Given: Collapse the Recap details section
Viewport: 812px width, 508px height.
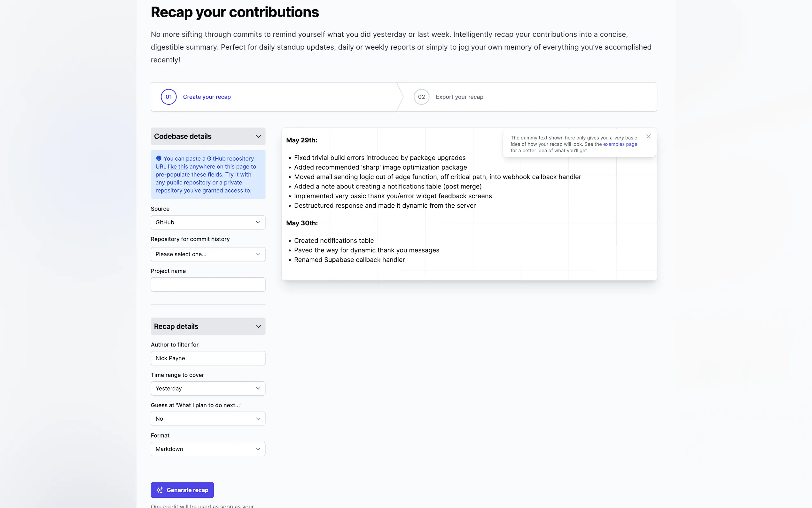Looking at the screenshot, I should coord(258,326).
